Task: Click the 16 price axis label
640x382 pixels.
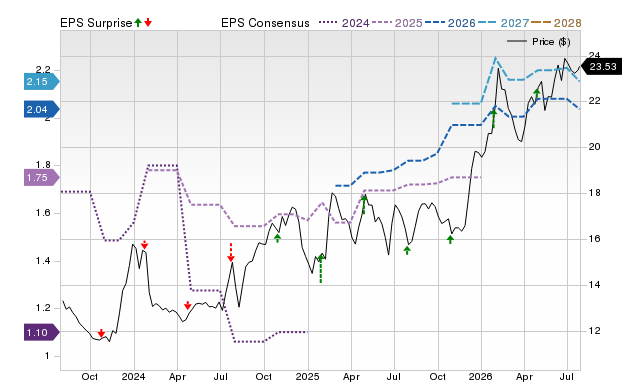Action: pos(595,239)
